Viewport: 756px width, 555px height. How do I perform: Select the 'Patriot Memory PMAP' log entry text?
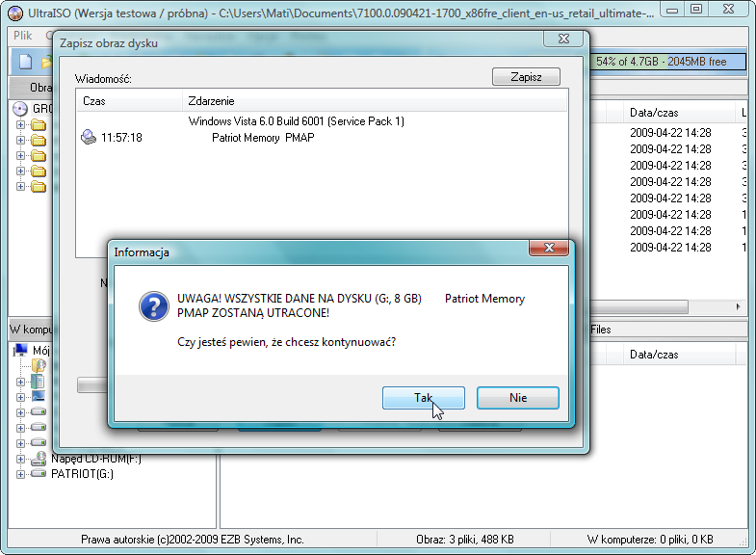tap(263, 138)
